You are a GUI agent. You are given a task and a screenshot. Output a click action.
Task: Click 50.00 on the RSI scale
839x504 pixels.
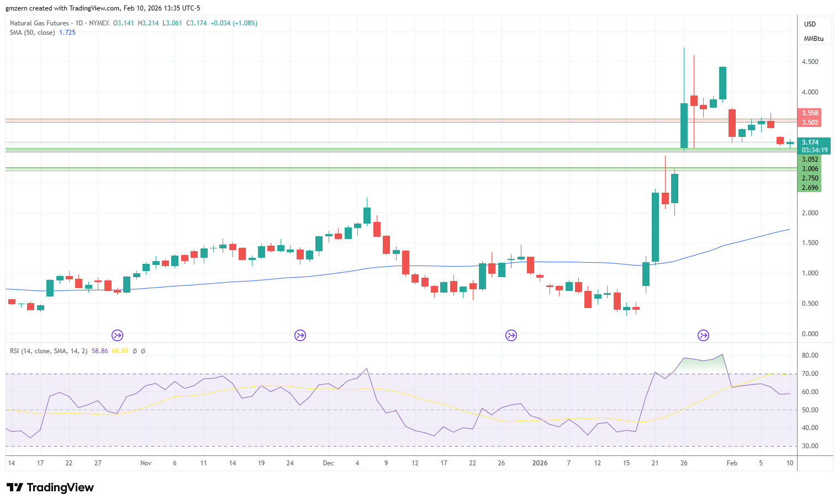point(810,410)
